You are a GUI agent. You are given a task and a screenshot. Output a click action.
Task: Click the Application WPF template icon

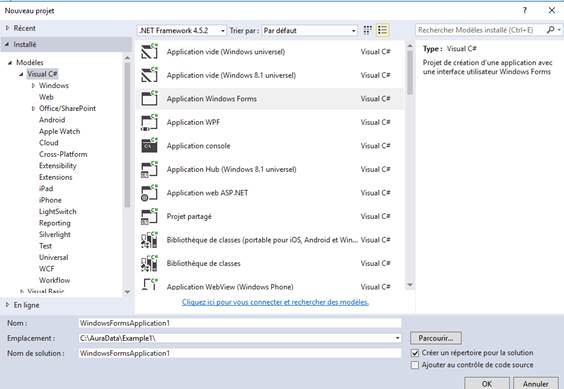149,122
